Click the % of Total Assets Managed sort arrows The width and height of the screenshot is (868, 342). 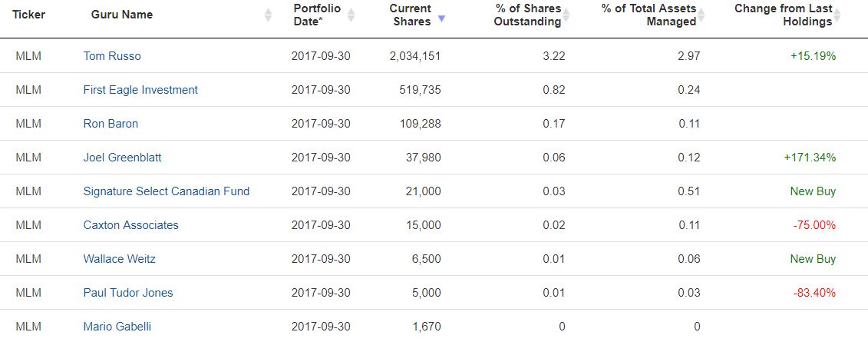tap(701, 15)
